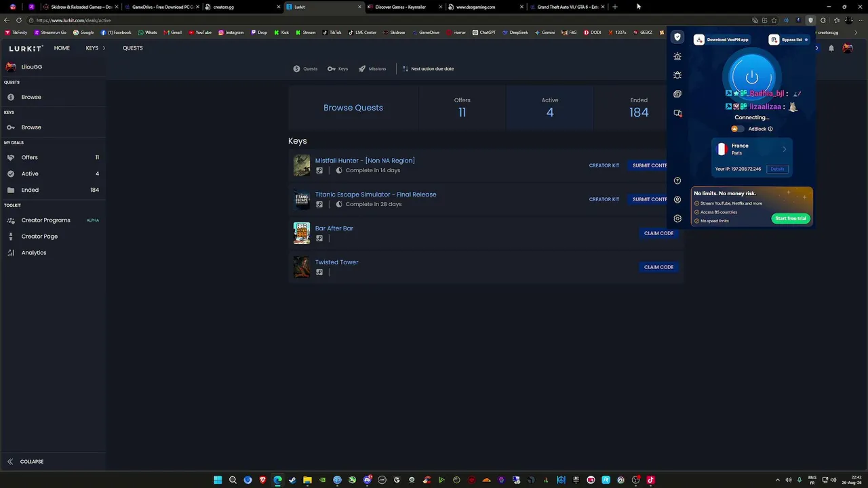The image size is (868, 488).
Task: Click the VeePN IP Details button
Action: point(777,169)
